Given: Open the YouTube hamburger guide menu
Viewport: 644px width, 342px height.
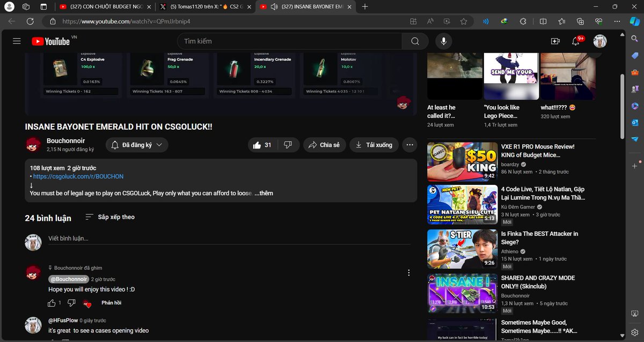Looking at the screenshot, I should (17, 41).
